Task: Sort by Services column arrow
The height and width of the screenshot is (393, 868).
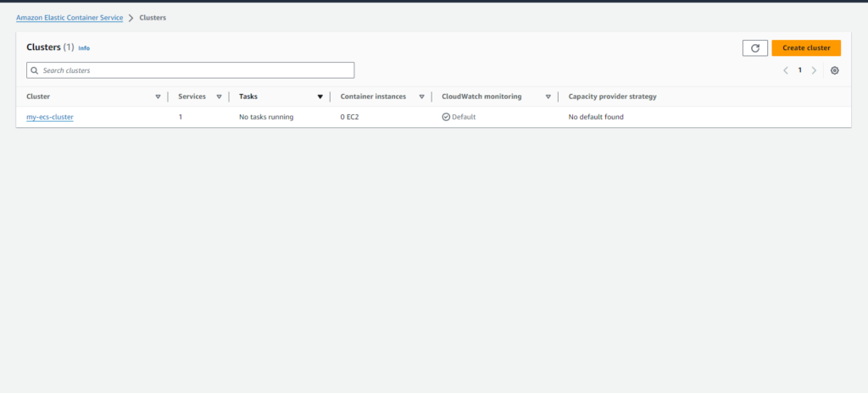Action: click(x=219, y=97)
